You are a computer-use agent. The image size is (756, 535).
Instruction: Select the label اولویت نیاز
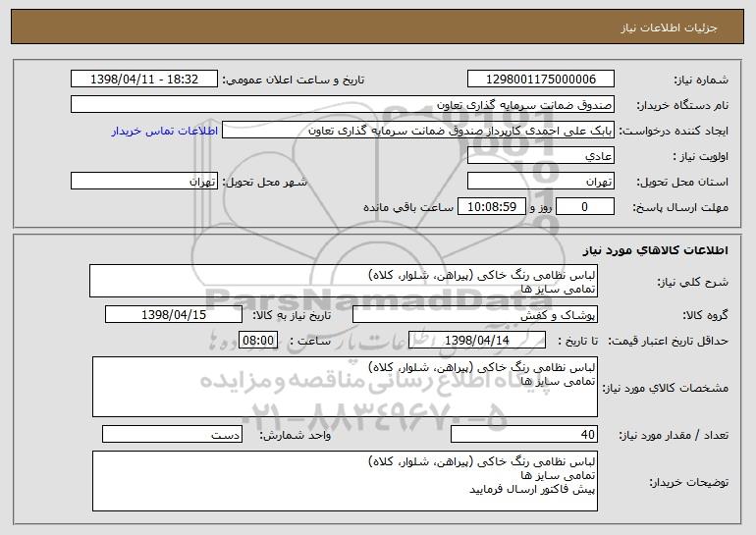[701, 156]
